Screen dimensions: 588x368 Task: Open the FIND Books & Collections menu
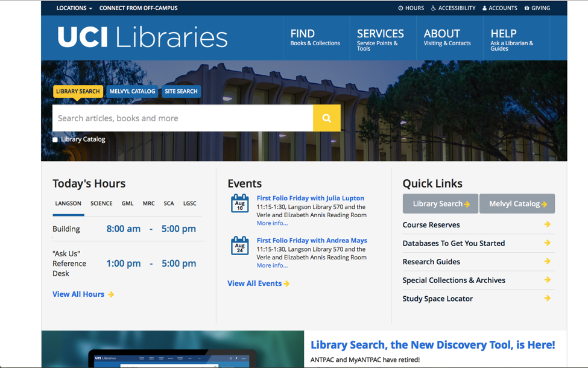tap(315, 37)
